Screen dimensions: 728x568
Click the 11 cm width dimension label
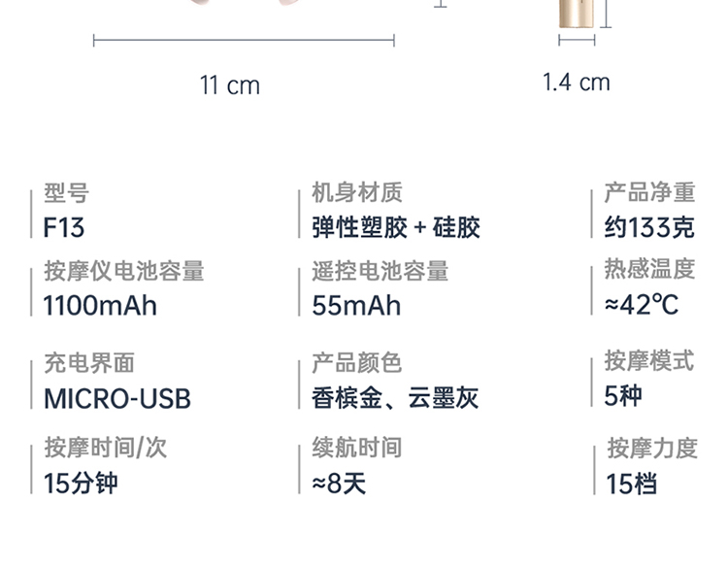(230, 85)
